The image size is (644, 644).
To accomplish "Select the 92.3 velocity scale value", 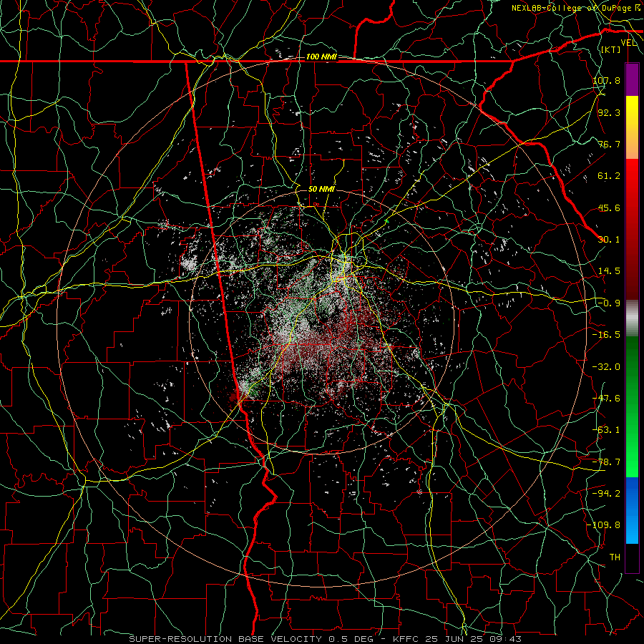I will tap(609, 112).
